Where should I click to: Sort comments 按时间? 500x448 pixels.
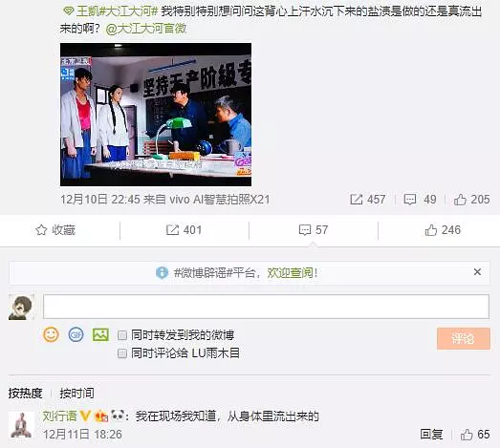(76, 394)
